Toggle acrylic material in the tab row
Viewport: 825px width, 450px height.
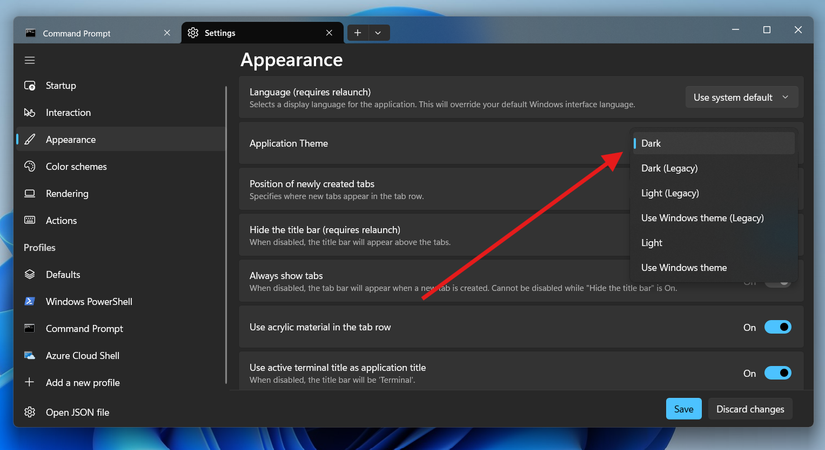click(x=777, y=327)
